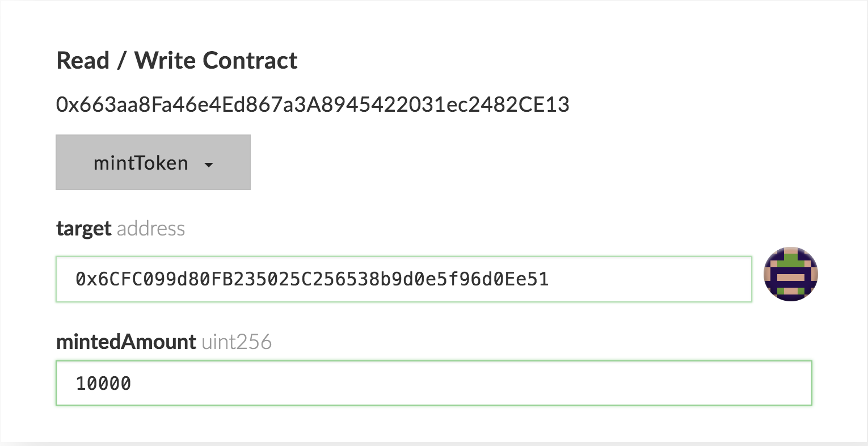Click the identicon avatar beside target address
The width and height of the screenshot is (868, 446).
(x=790, y=274)
